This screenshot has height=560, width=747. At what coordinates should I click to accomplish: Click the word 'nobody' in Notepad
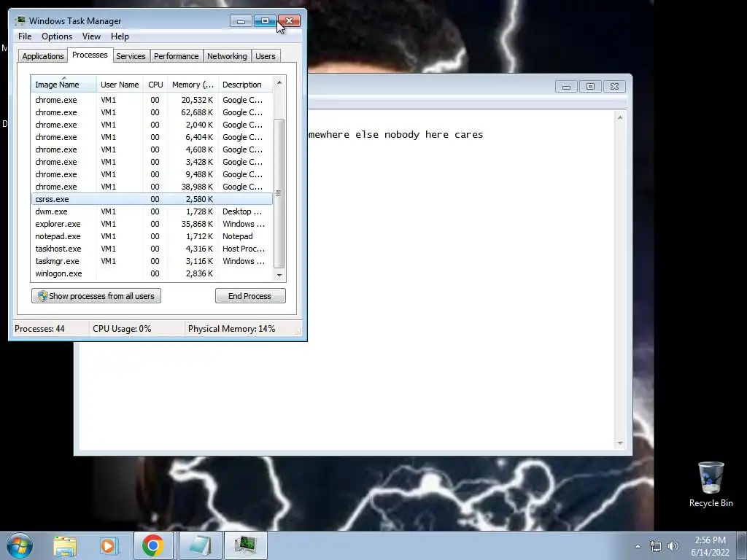point(402,134)
